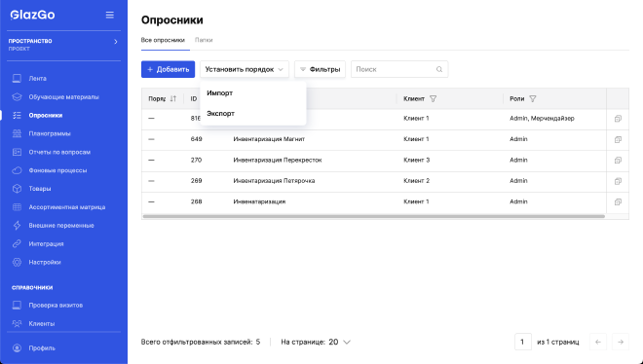Click Клиент 3 cell
The width and height of the screenshot is (643, 364).
tap(417, 160)
